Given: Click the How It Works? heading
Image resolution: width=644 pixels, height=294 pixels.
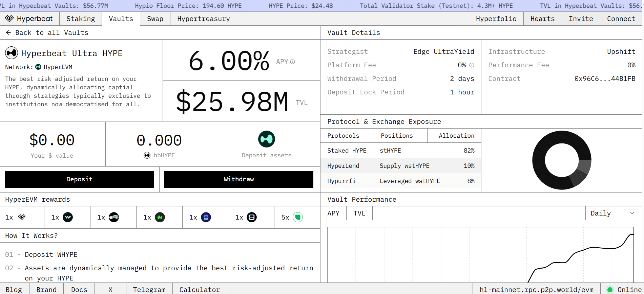Looking at the screenshot, I should (32, 235).
